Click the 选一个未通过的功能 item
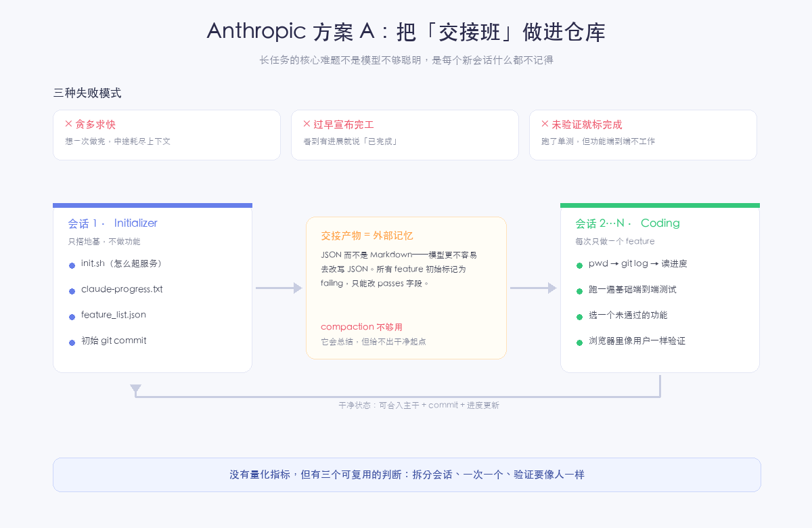Screen dimensions: 812x528 pyautogui.click(x=628, y=315)
